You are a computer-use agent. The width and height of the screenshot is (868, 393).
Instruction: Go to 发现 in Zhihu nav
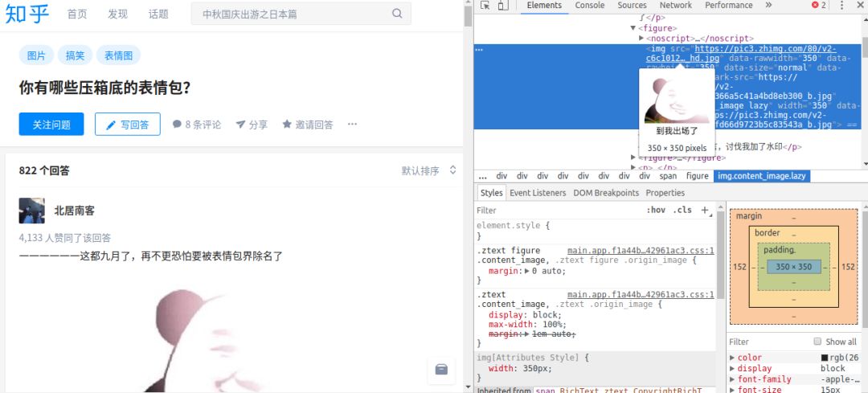coord(117,14)
